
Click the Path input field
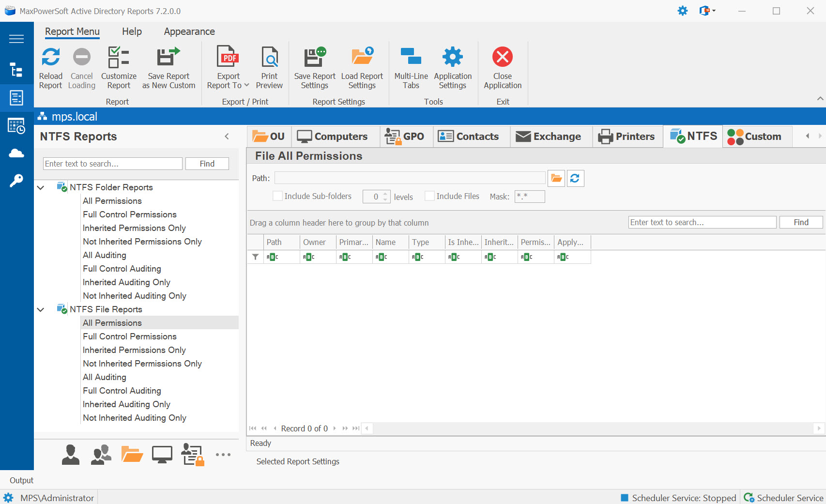(x=410, y=178)
